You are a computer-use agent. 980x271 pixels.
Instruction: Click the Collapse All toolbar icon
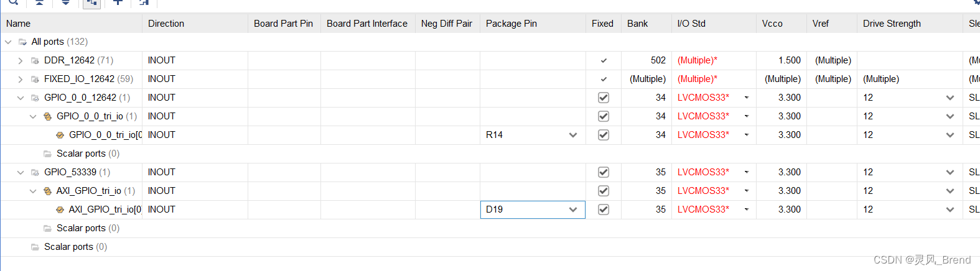[x=39, y=2]
